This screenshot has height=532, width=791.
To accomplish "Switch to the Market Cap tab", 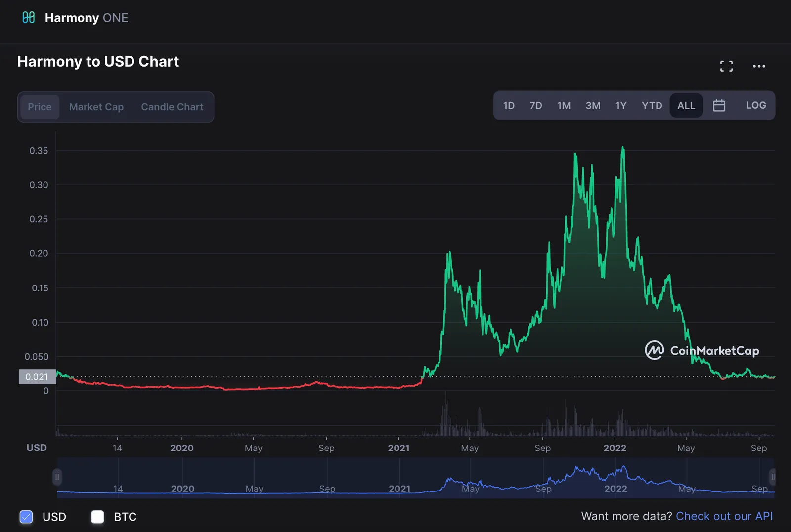I will [x=96, y=107].
